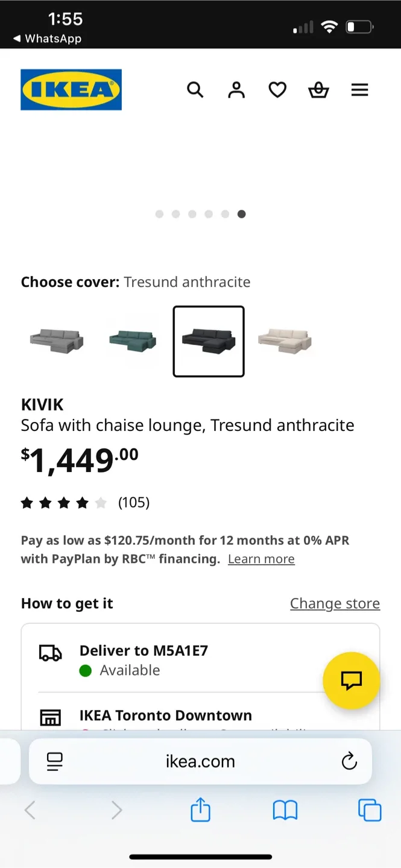Open the Safari share sheet icon
This screenshot has width=401, height=868.
(x=200, y=810)
